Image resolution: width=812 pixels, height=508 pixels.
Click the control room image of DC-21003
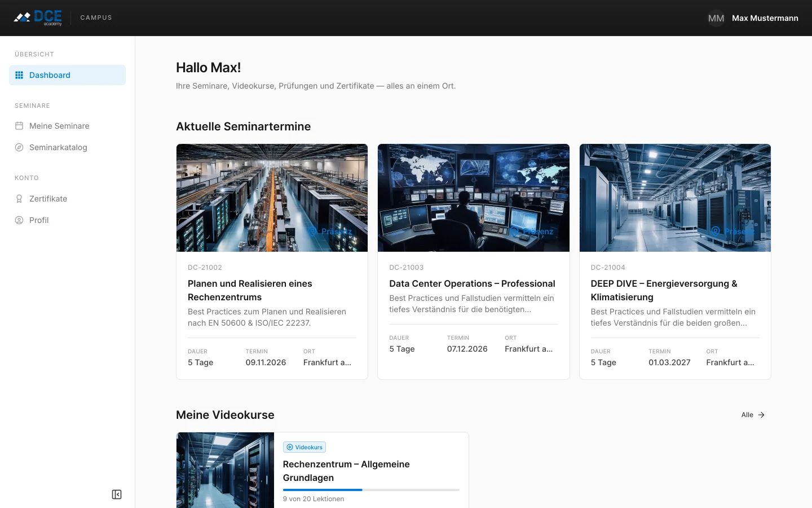[474, 198]
